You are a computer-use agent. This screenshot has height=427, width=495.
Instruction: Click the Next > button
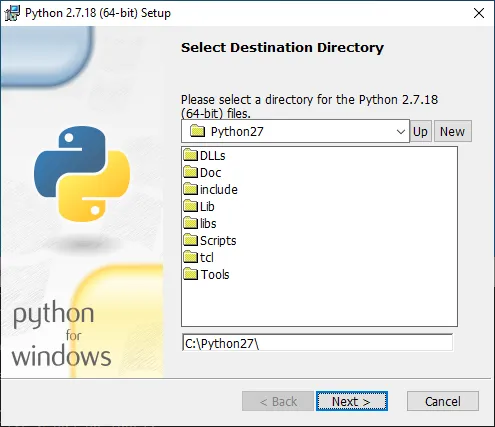352,401
